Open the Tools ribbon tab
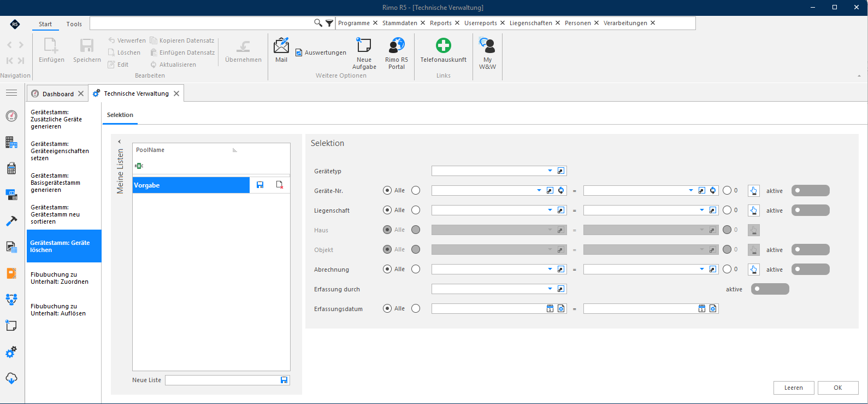Image resolution: width=868 pixels, height=404 pixels. 74,24
